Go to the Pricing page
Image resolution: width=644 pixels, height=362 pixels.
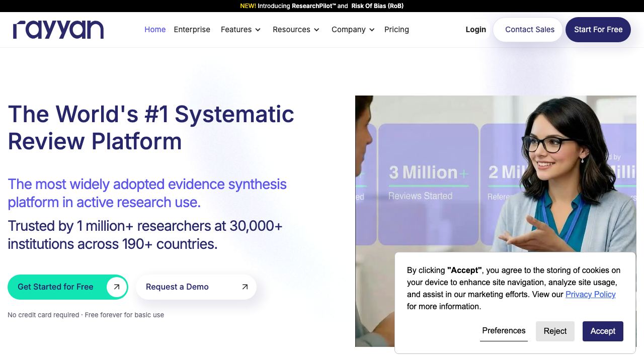(396, 30)
